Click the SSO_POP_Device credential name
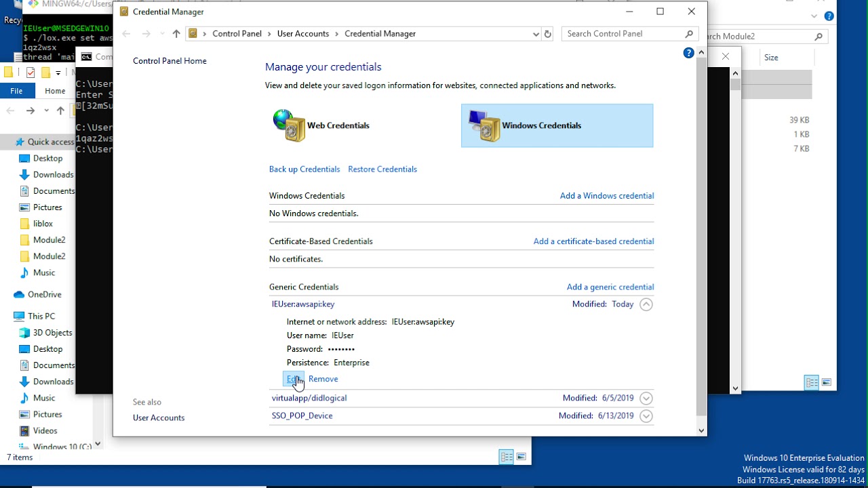868x488 pixels. point(302,415)
